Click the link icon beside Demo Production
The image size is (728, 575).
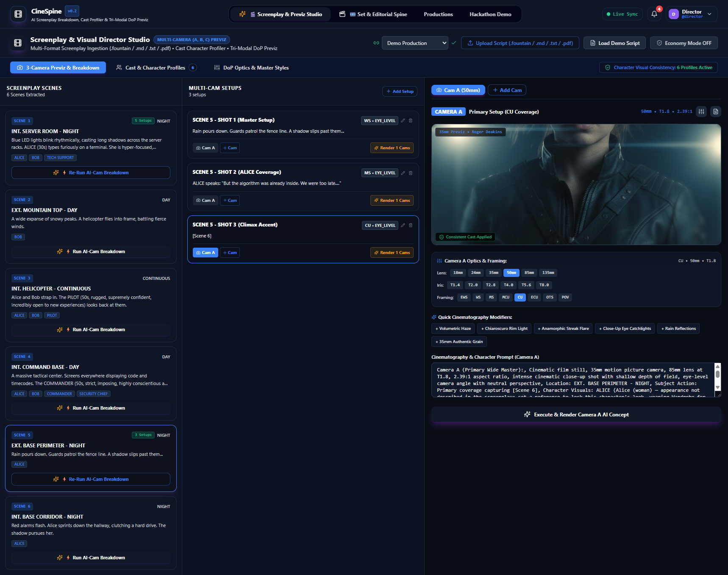tap(376, 43)
